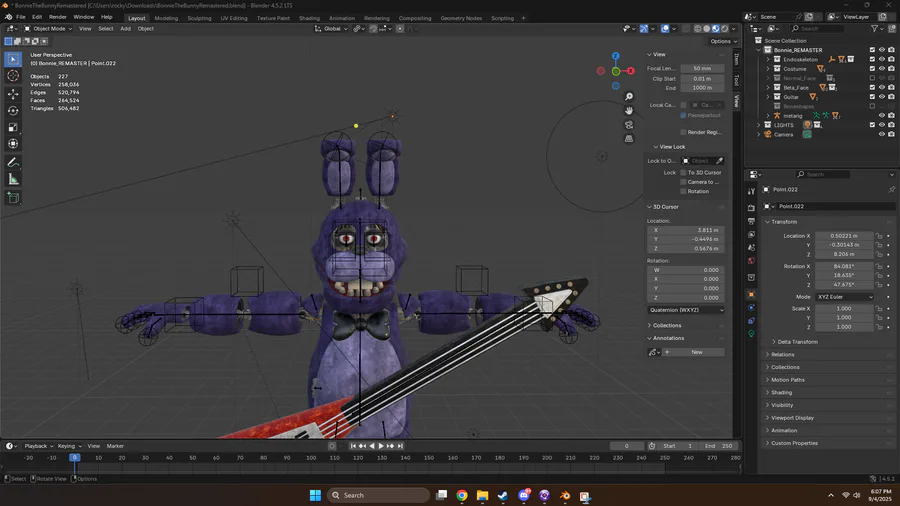This screenshot has height=506, width=900.
Task: Click the Add Cube tool
Action: (13, 198)
